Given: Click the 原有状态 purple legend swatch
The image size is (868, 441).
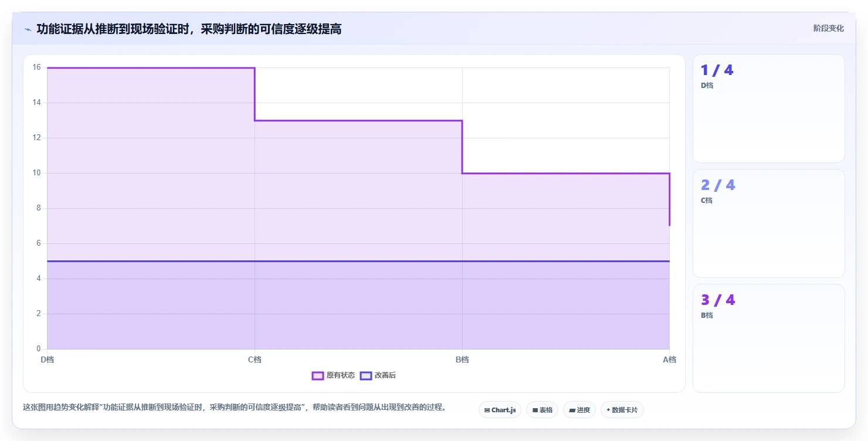Looking at the screenshot, I should [318, 375].
